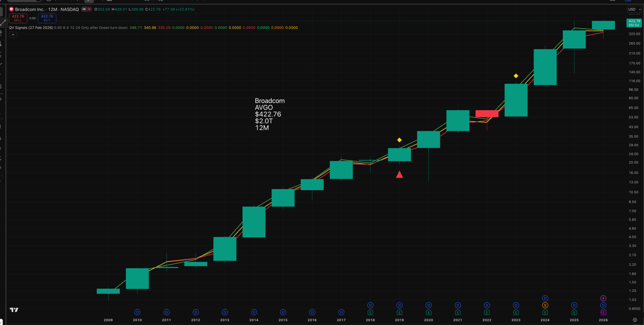Image resolution: width=644 pixels, height=325 pixels.
Task: Click the 2021 earnings marker
Action: coord(458,312)
